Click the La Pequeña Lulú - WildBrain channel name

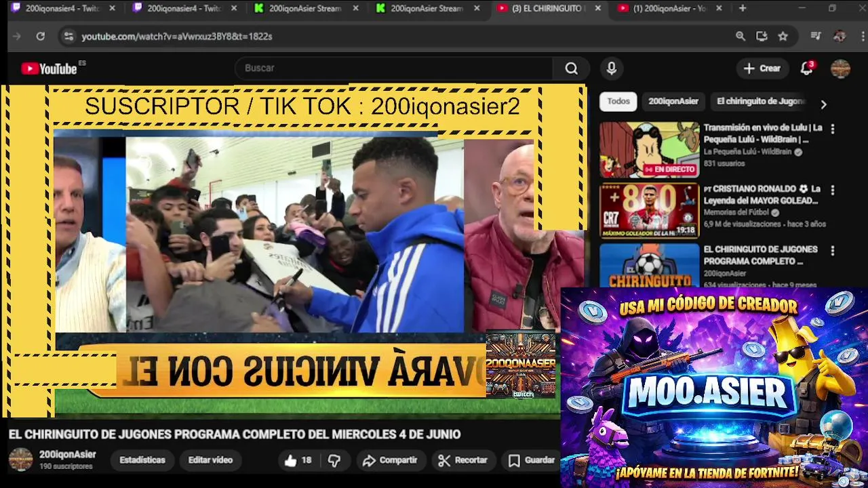(x=747, y=152)
